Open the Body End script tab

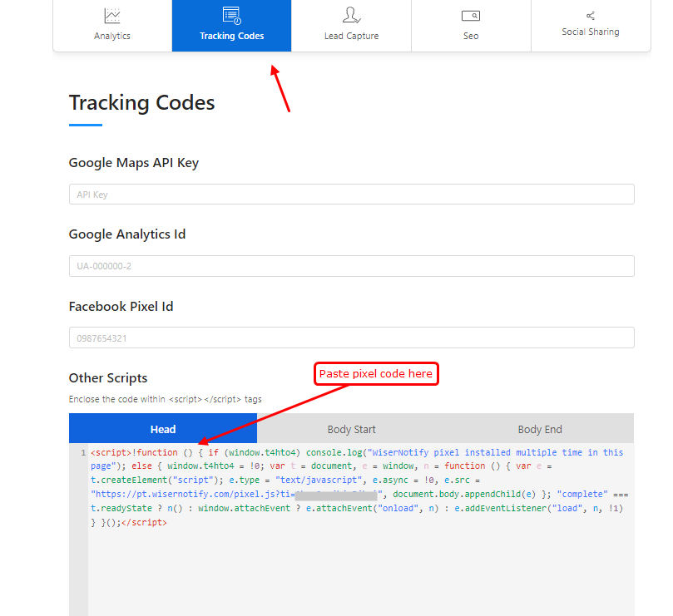pos(540,429)
